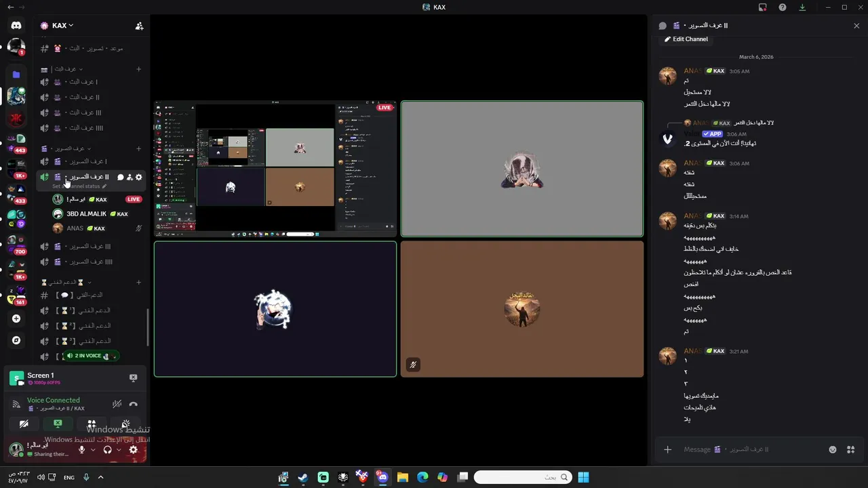Image resolution: width=868 pixels, height=488 pixels.
Task: Click LIVE badge next to ابو سالم
Action: (134, 199)
